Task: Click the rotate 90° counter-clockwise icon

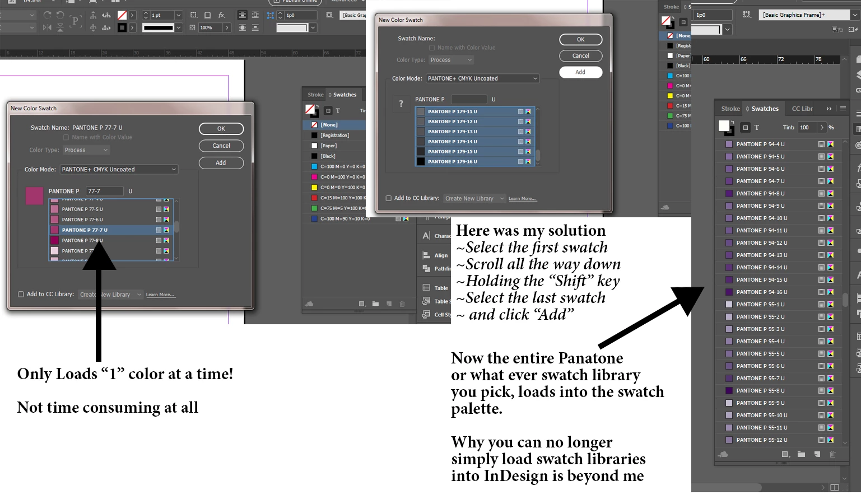Action: [60, 15]
